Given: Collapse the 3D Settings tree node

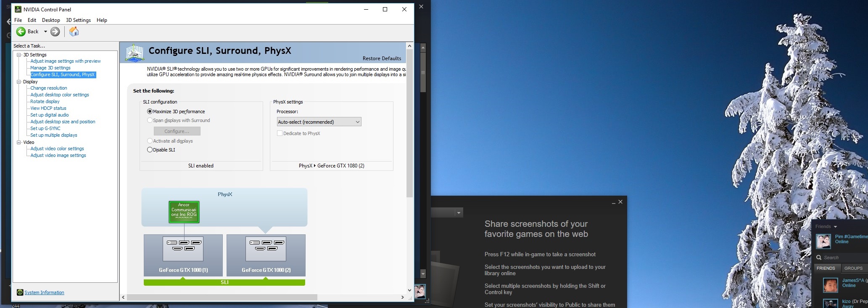Looking at the screenshot, I should pos(19,55).
